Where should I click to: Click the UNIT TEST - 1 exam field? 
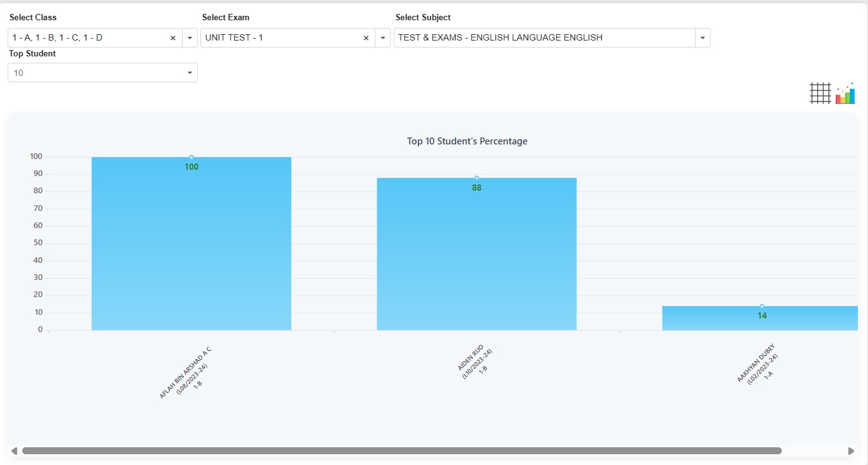(x=279, y=38)
